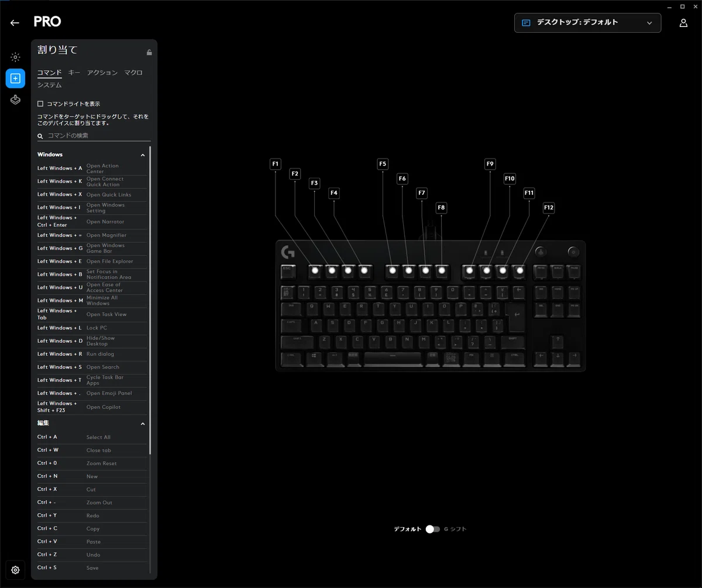Select the F8 key label
This screenshot has height=588, width=702.
(x=441, y=208)
